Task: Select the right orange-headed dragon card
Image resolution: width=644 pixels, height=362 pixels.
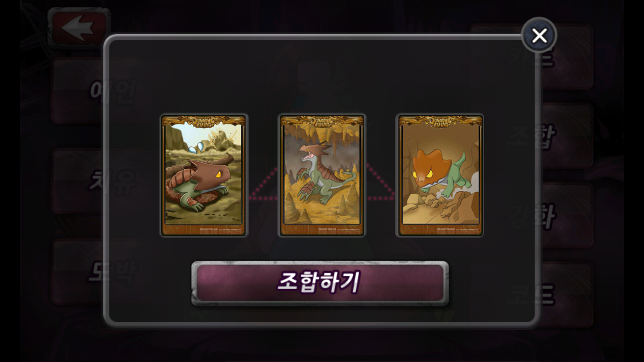Action: click(440, 175)
